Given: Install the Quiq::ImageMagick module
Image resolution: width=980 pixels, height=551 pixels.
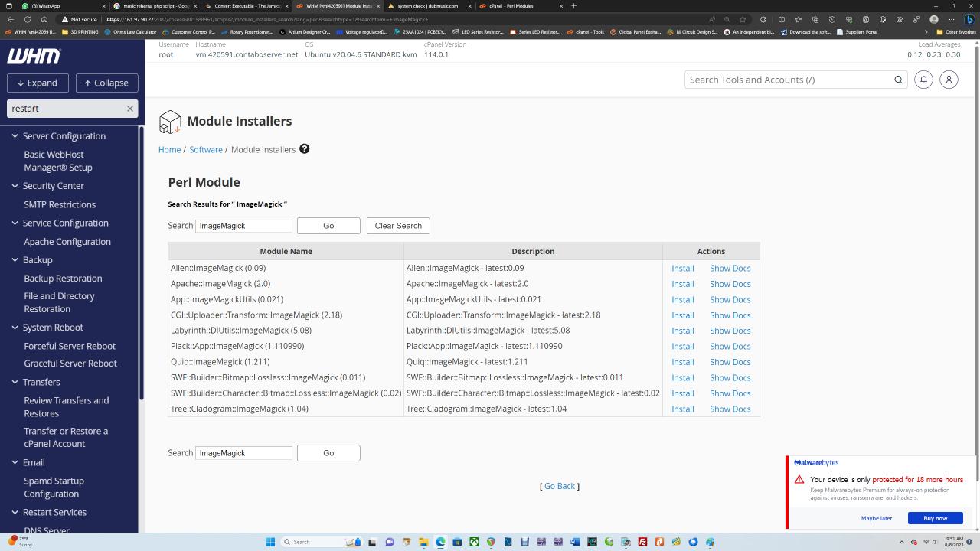Looking at the screenshot, I should tap(682, 362).
